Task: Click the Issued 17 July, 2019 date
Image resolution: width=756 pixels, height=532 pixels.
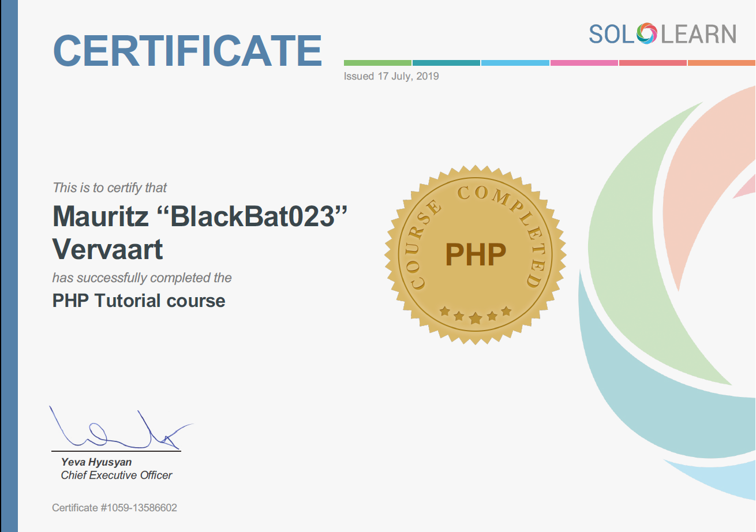Action: [x=391, y=76]
